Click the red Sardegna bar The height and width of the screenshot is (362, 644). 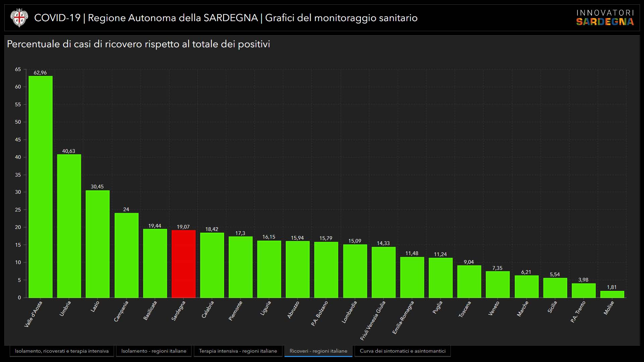(x=183, y=264)
